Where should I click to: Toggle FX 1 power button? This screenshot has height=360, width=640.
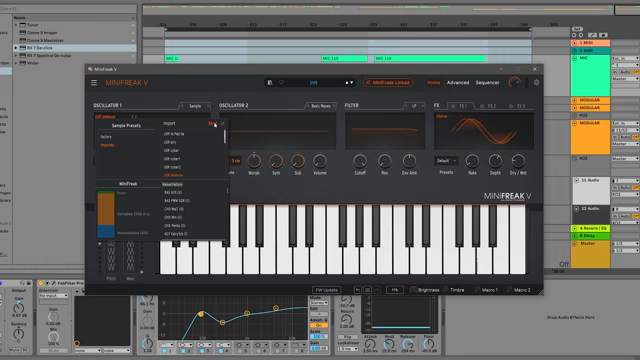coord(453,106)
